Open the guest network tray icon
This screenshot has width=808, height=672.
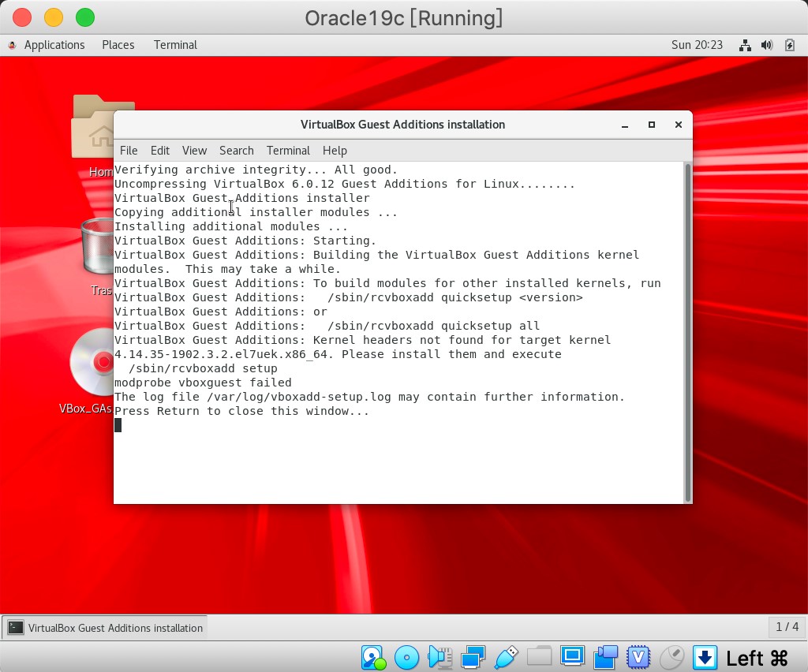[745, 45]
